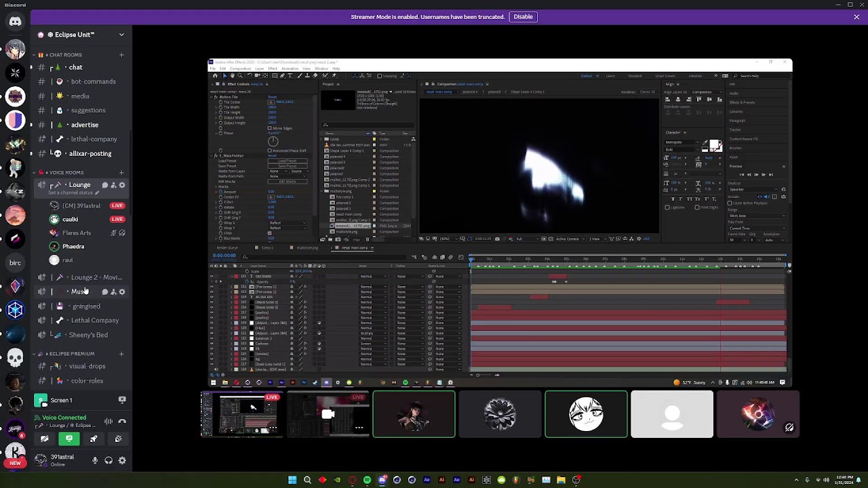
Task: Turn on camera in voice panel
Action: pyautogui.click(x=45, y=439)
